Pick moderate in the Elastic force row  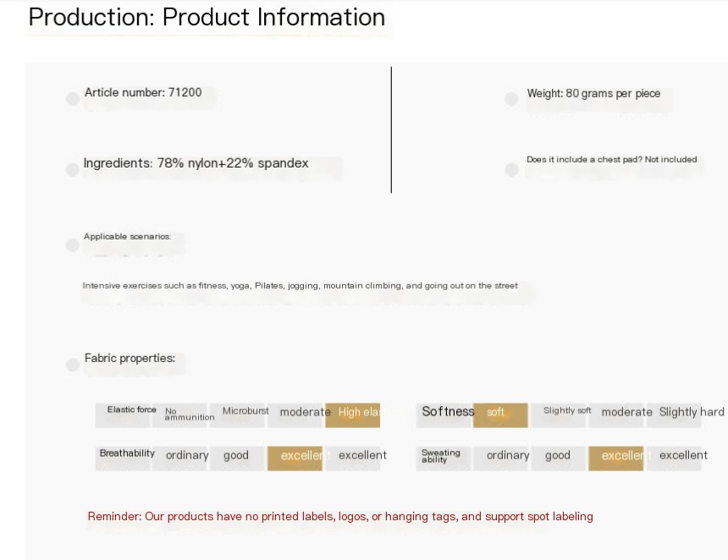click(x=305, y=413)
